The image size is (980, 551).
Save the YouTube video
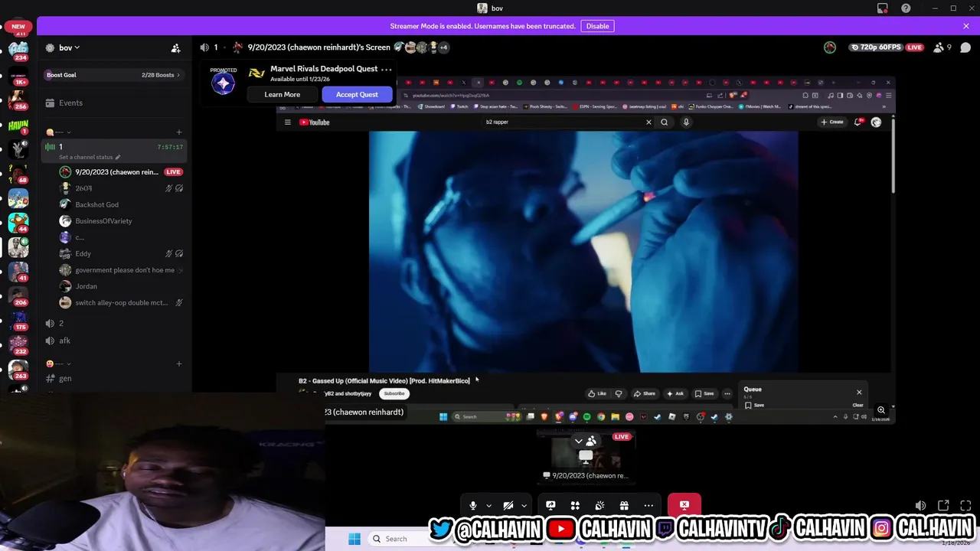(x=704, y=394)
